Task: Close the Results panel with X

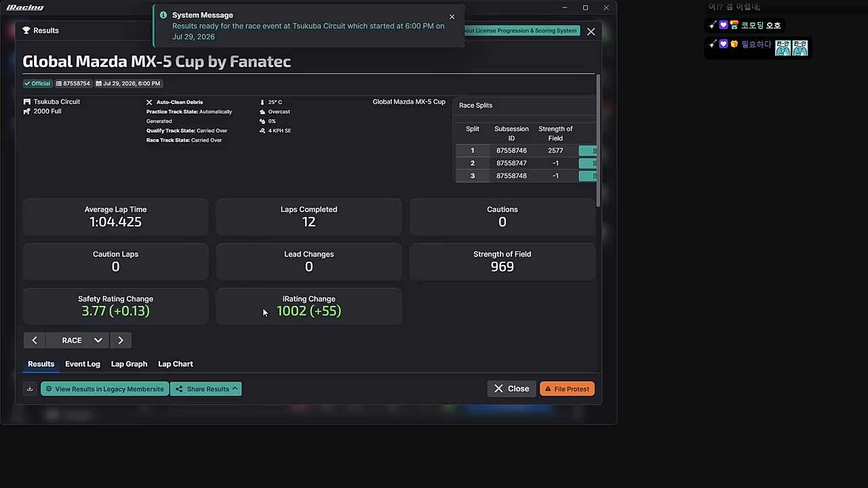Action: [x=591, y=31]
